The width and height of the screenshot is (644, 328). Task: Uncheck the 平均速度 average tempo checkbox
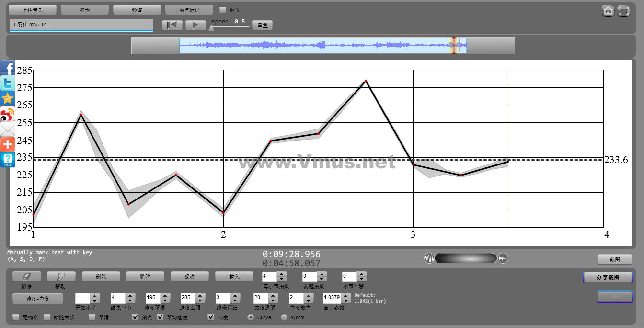click(161, 317)
